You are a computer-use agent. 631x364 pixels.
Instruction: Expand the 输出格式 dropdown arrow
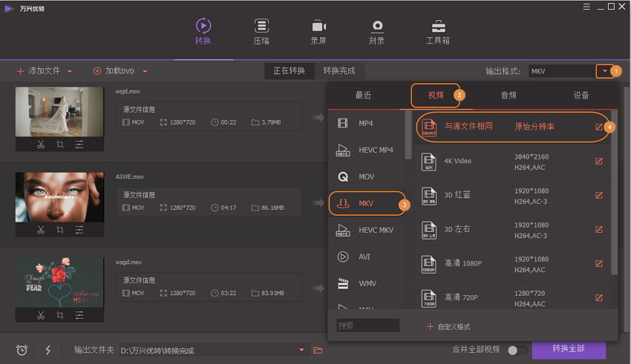[605, 71]
